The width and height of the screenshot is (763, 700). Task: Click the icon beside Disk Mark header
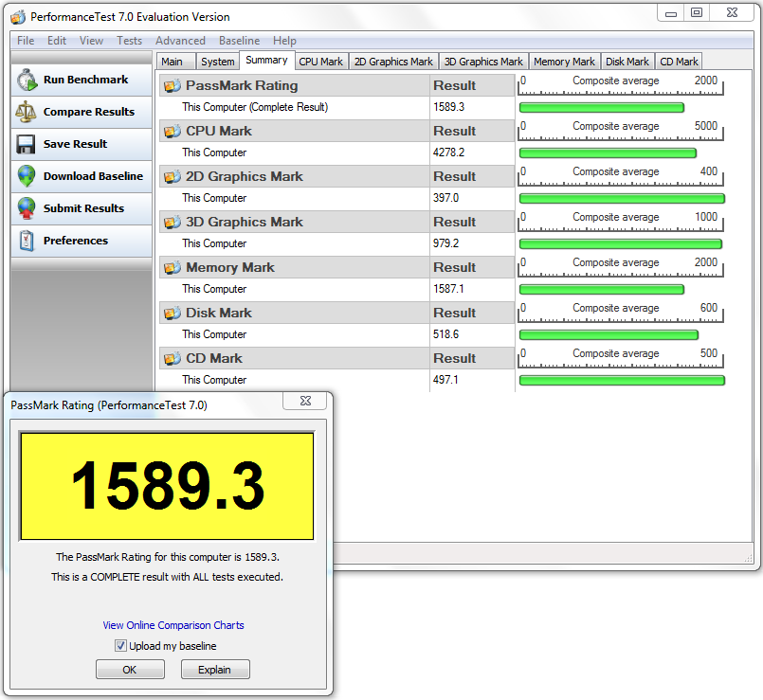[172, 314]
